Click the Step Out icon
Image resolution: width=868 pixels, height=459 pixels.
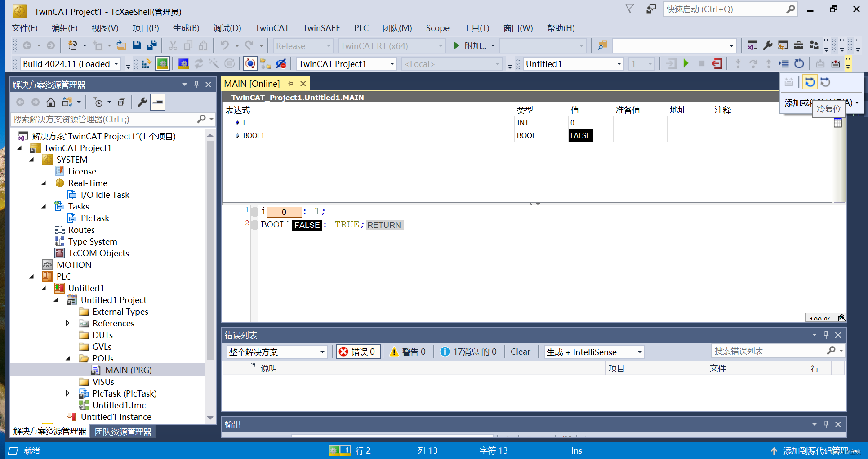[769, 64]
